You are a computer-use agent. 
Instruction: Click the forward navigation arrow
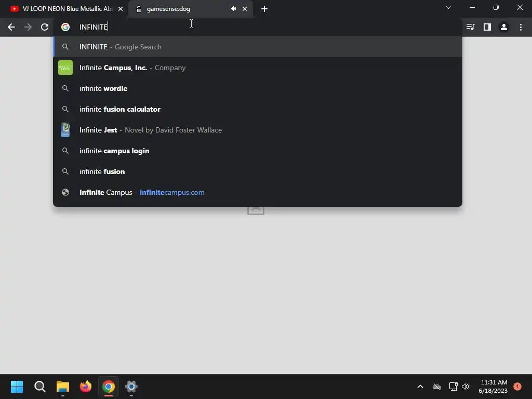(28, 27)
